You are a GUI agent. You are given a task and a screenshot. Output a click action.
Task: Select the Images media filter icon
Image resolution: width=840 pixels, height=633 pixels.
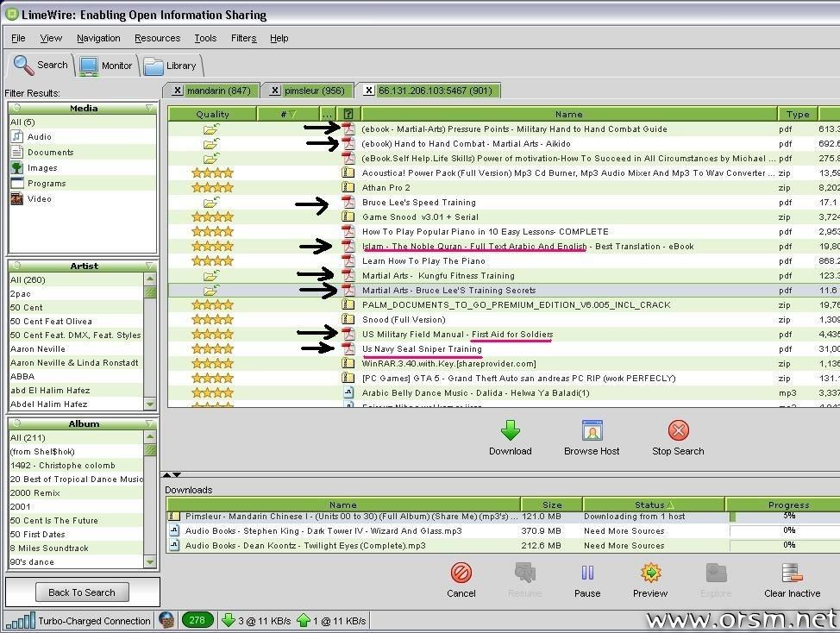point(17,167)
